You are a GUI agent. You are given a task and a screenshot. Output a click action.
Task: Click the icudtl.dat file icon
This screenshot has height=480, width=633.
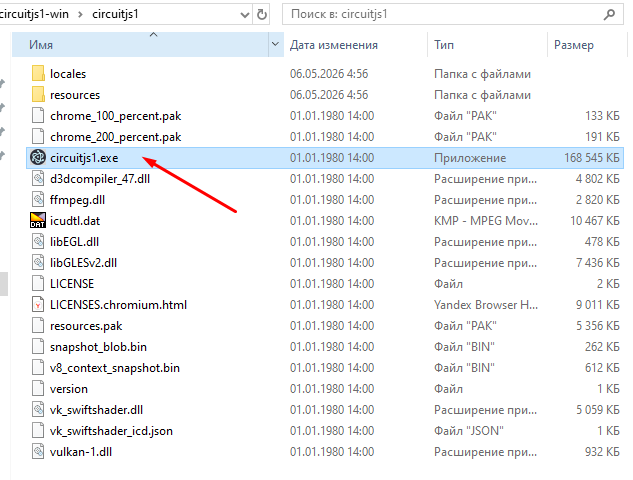[x=38, y=220]
